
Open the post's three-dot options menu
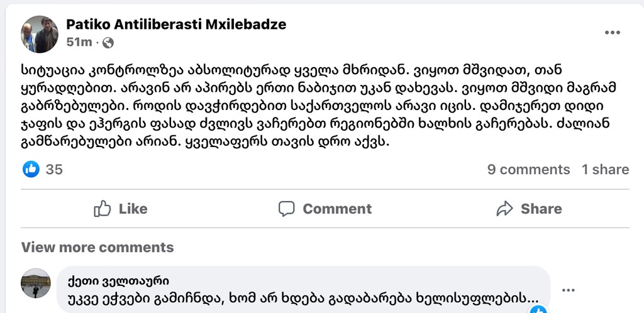click(x=613, y=33)
